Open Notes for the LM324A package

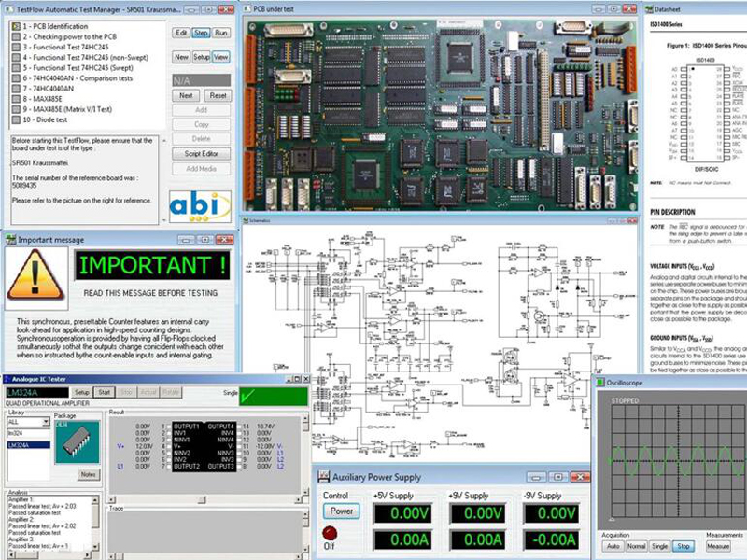[x=88, y=474]
